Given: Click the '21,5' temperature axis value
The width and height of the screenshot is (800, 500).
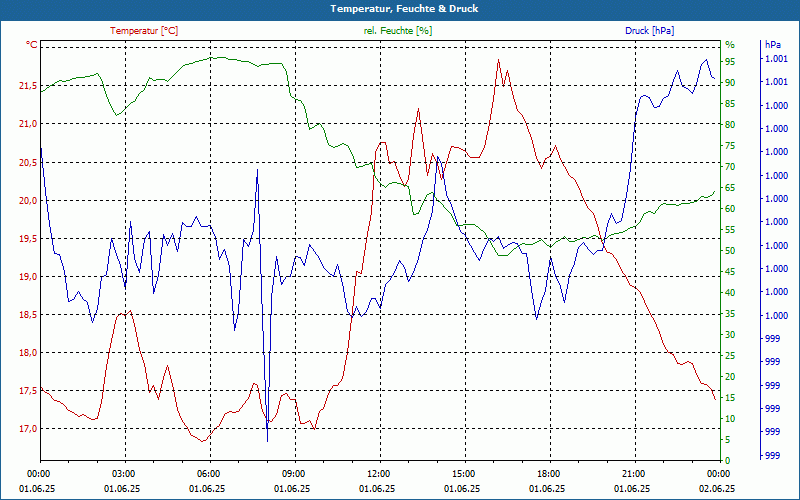Looking at the screenshot, I should click(28, 86).
